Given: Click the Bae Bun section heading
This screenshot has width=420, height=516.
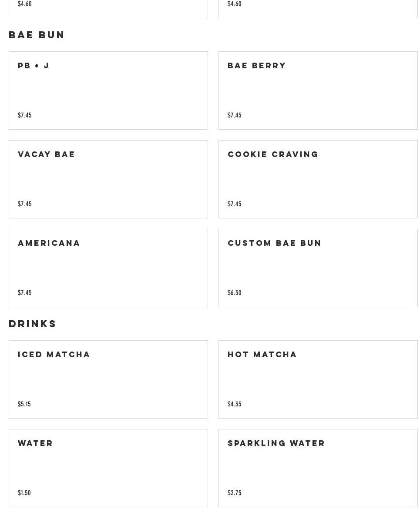Looking at the screenshot, I should pyautogui.click(x=37, y=35).
